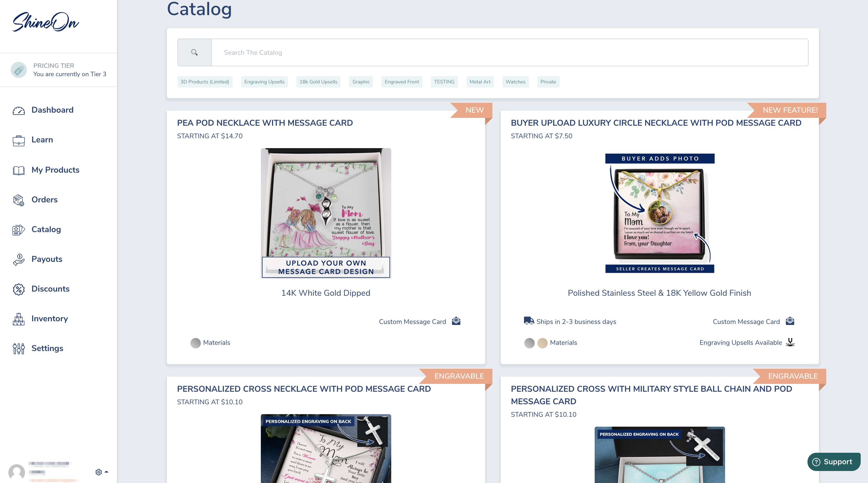
Task: Click the Support button
Action: click(834, 462)
